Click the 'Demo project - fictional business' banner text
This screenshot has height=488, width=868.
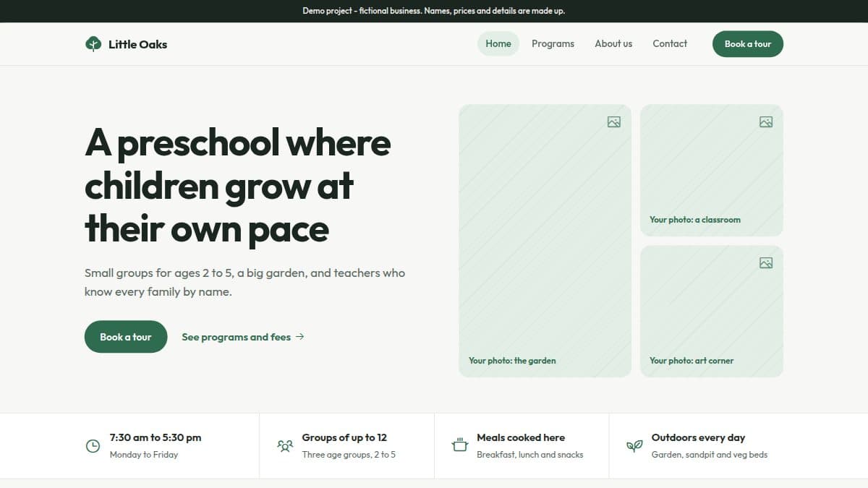434,11
